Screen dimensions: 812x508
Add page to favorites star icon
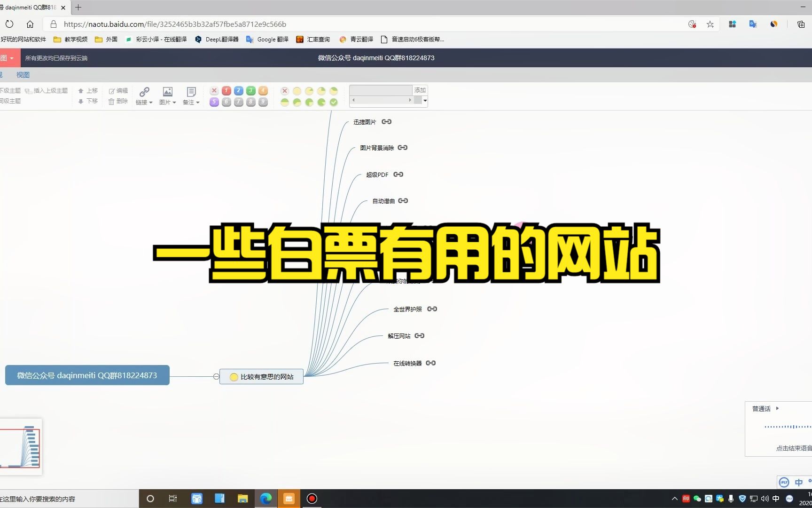pyautogui.click(x=710, y=24)
